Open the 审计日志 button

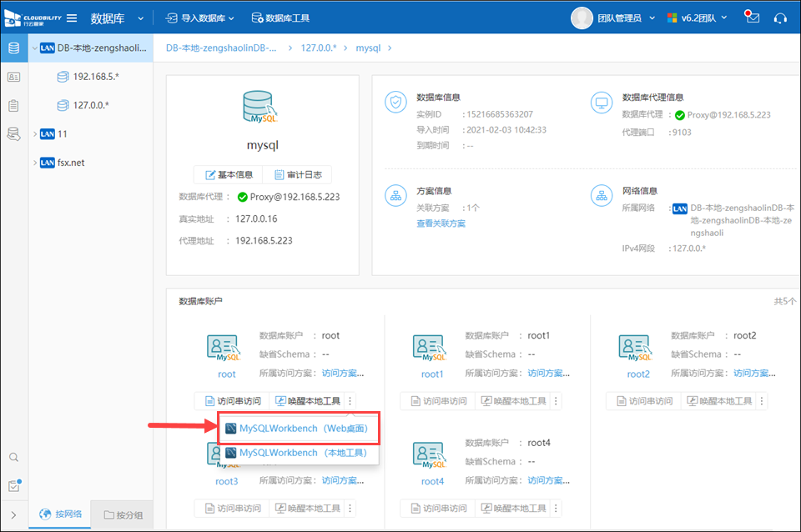(298, 174)
